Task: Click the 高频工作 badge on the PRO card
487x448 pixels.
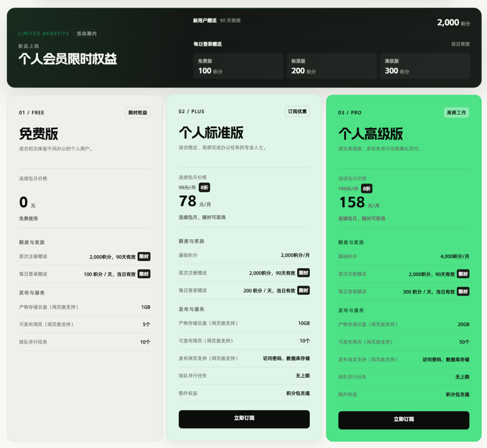Action: (456, 113)
